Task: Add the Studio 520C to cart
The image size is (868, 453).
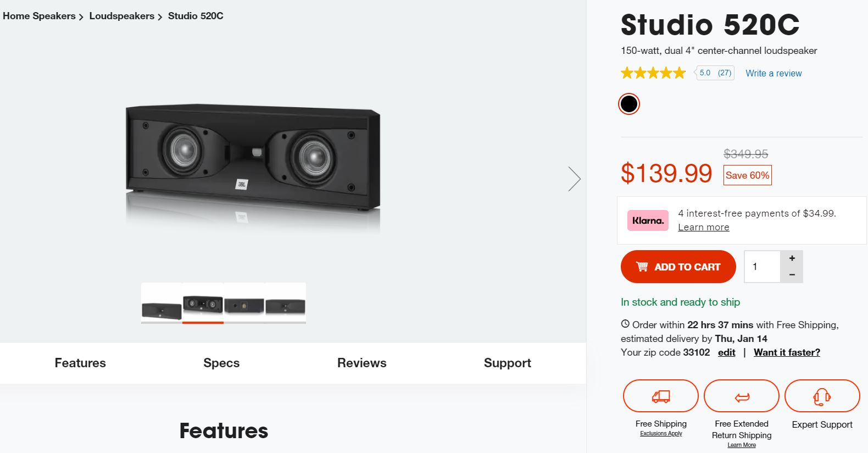Action: (x=678, y=267)
